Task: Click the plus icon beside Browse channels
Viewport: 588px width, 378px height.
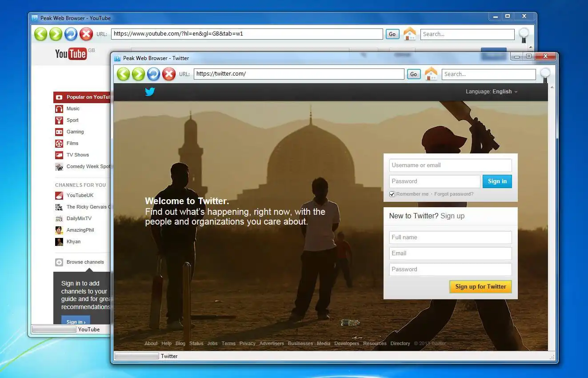Action: click(59, 262)
